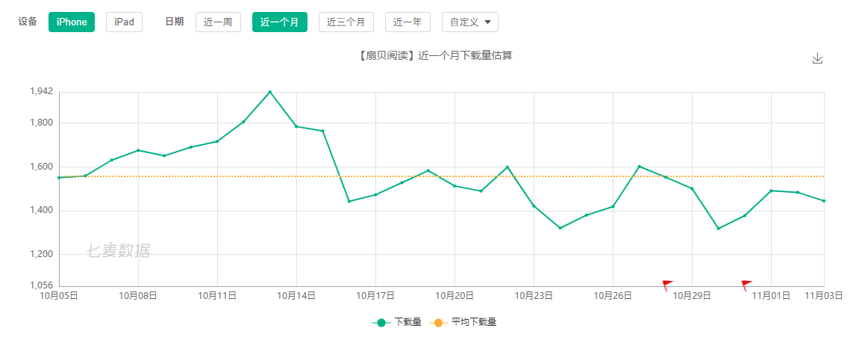Switch device to iPad
This screenshot has width=868, height=340.
click(x=124, y=22)
